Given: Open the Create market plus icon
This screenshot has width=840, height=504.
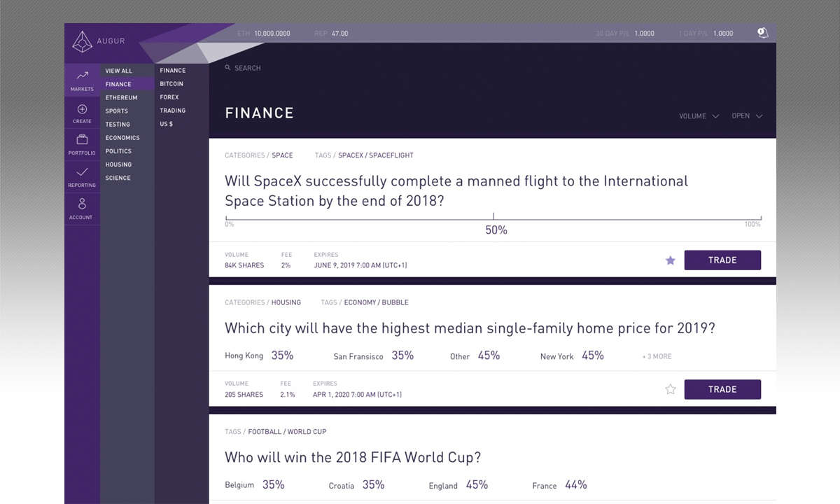Looking at the screenshot, I should pos(82,109).
